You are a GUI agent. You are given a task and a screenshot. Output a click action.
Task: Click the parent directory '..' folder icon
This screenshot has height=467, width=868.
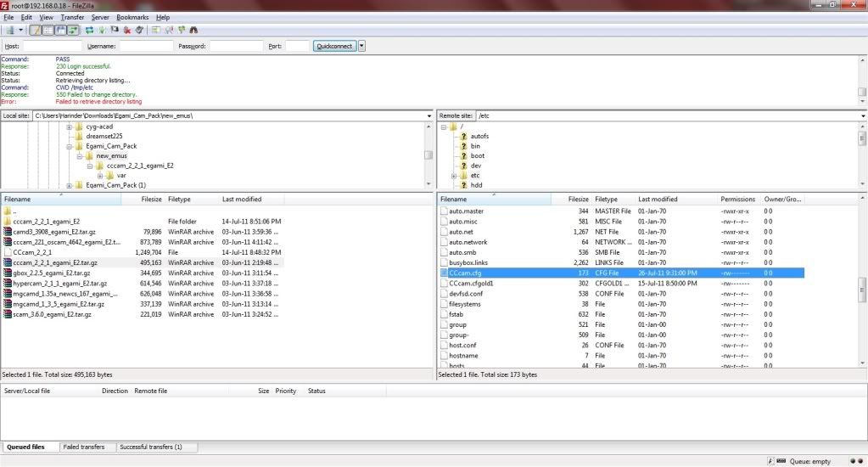[x=7, y=211]
